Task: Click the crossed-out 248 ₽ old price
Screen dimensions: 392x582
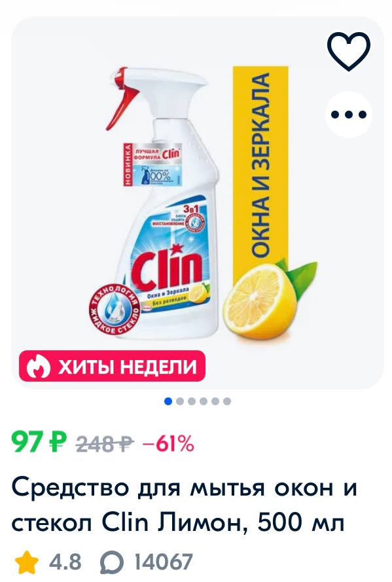Action: pos(105,443)
